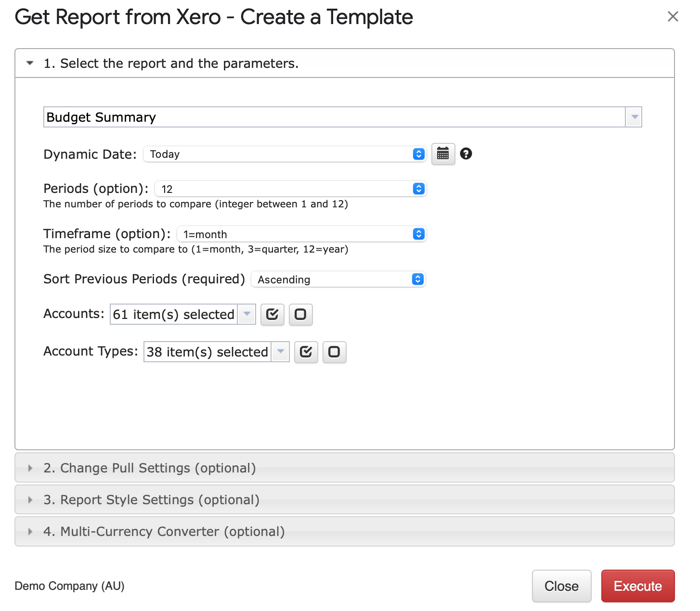Click the Close button

click(561, 586)
